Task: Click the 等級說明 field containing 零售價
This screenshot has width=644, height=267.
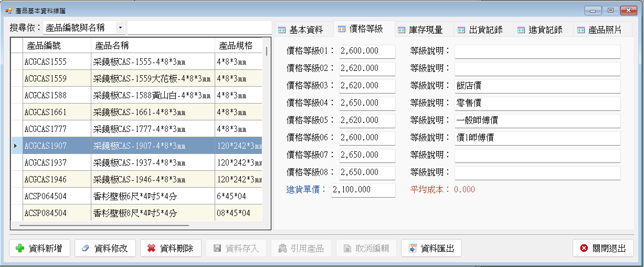Action: click(x=537, y=103)
